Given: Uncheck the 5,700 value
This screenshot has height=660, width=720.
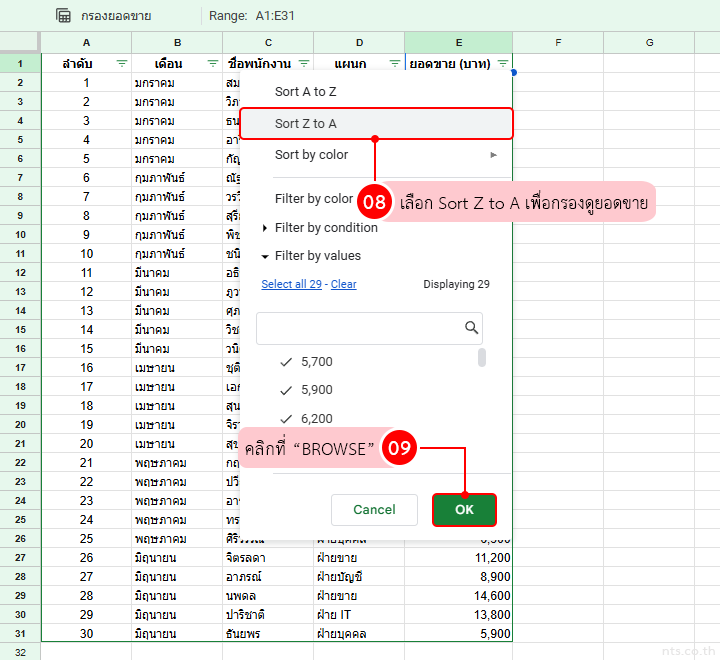Looking at the screenshot, I should (x=286, y=362).
